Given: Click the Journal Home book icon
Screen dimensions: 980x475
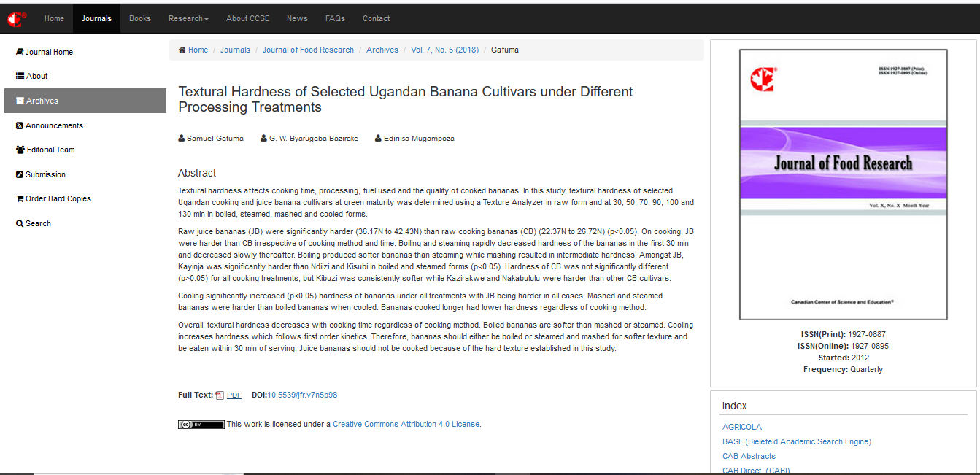Looking at the screenshot, I should pyautogui.click(x=20, y=52).
